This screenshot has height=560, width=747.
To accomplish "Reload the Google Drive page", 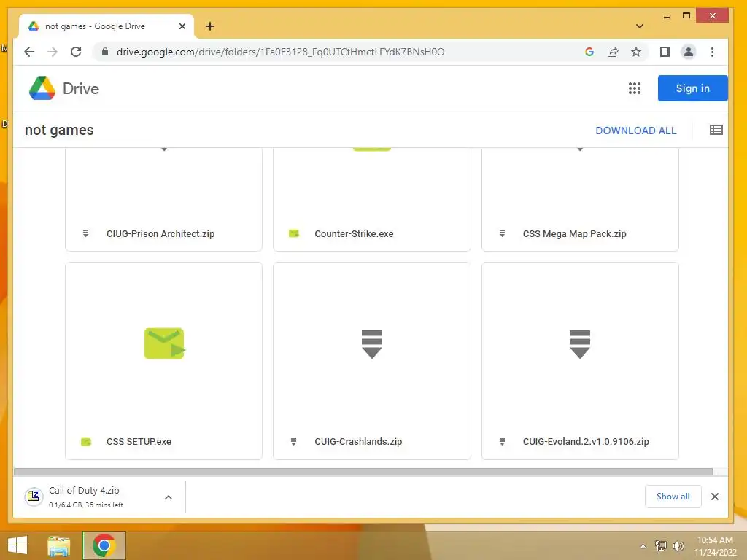I will point(76,52).
